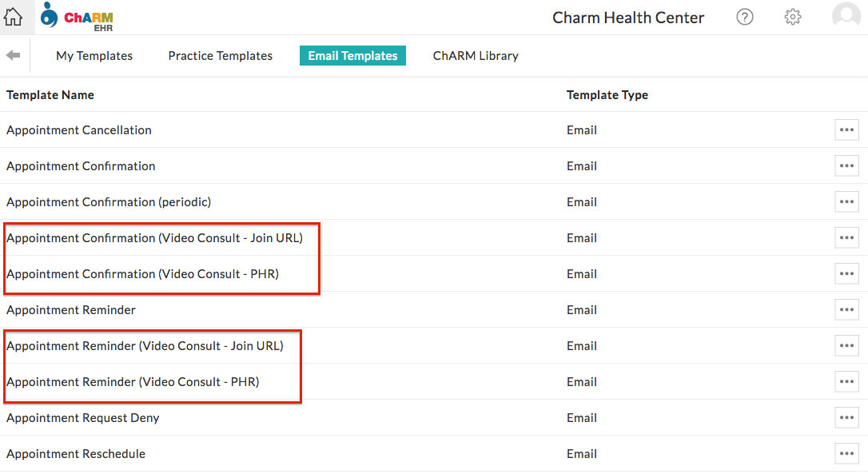Click the Template Type column header
Screen dimensions: 868x474
click(607, 94)
